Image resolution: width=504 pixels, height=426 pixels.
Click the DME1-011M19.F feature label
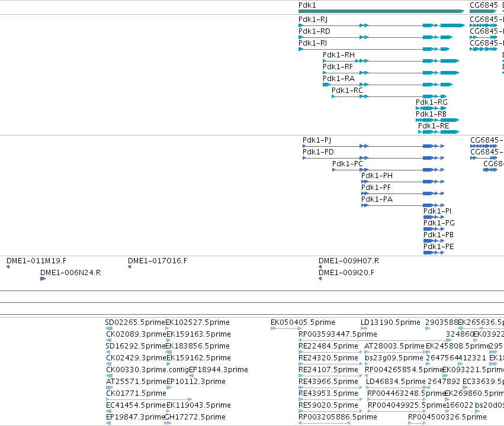click(x=36, y=261)
